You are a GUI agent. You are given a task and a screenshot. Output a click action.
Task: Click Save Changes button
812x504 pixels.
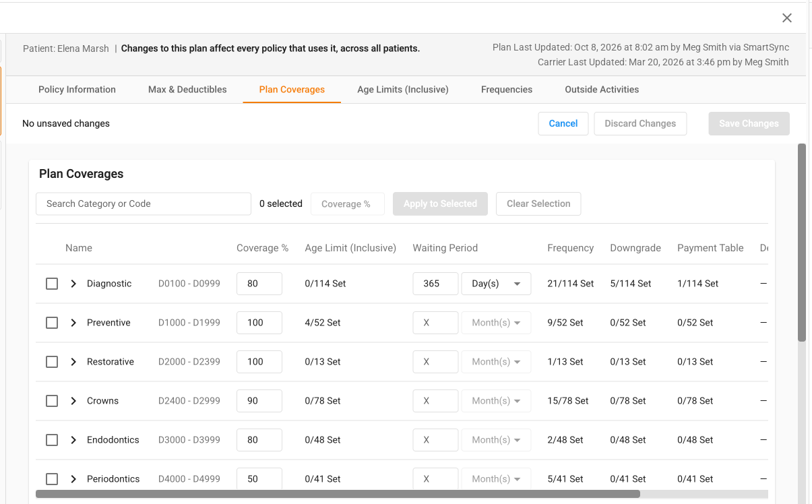click(749, 123)
